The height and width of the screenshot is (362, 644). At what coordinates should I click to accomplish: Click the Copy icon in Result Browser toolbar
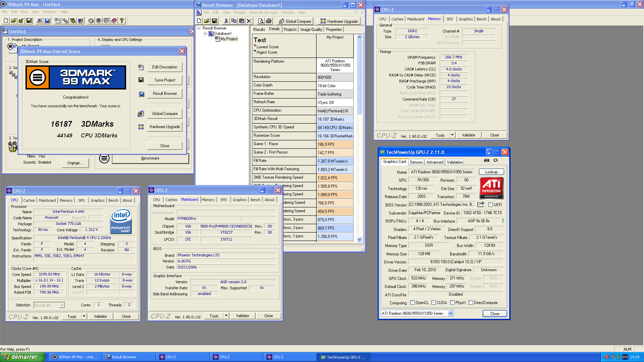pos(234,21)
